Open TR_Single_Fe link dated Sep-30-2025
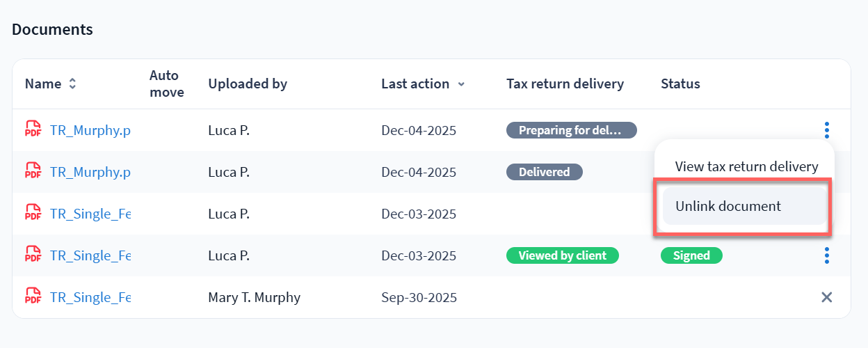Image resolution: width=868 pixels, height=348 pixels. (x=90, y=297)
